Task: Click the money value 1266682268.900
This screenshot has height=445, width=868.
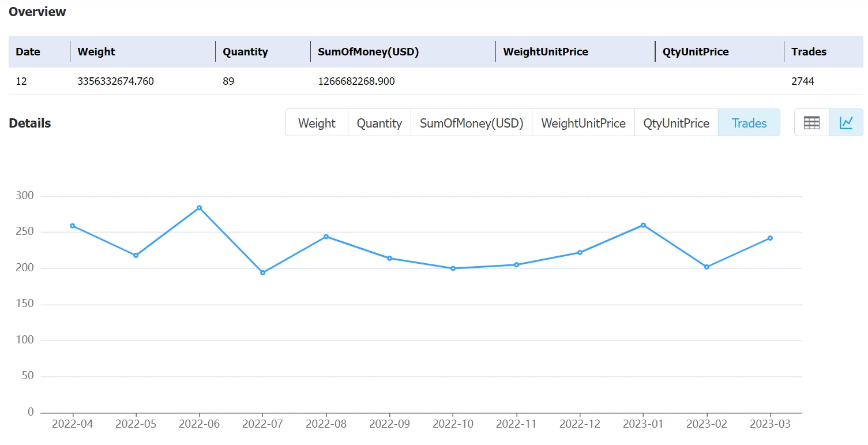Action: 356,81
